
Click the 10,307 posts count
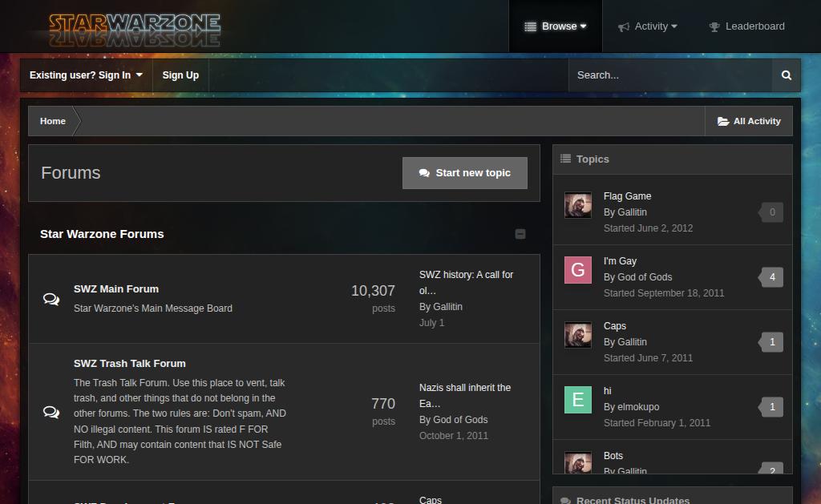[373, 291]
